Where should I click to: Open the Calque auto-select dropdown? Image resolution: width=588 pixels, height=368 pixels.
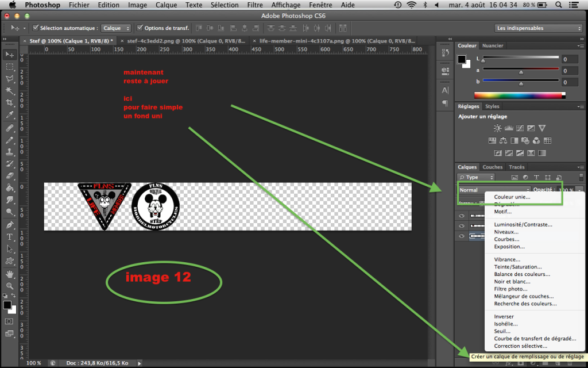coord(116,28)
